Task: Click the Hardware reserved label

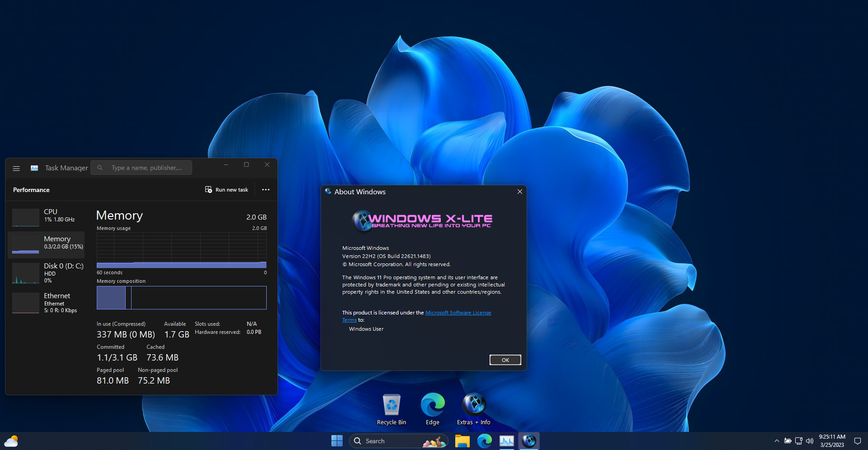Action: pos(217,332)
